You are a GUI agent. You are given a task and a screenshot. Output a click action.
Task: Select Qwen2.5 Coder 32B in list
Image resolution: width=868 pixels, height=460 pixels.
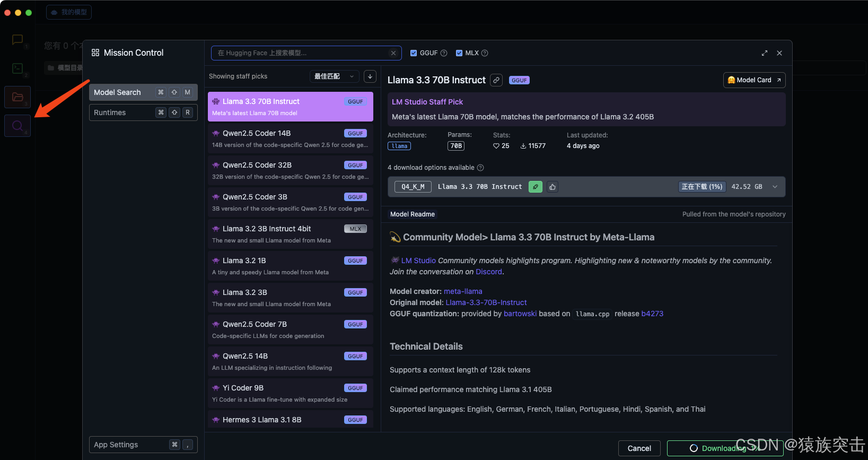(291, 170)
